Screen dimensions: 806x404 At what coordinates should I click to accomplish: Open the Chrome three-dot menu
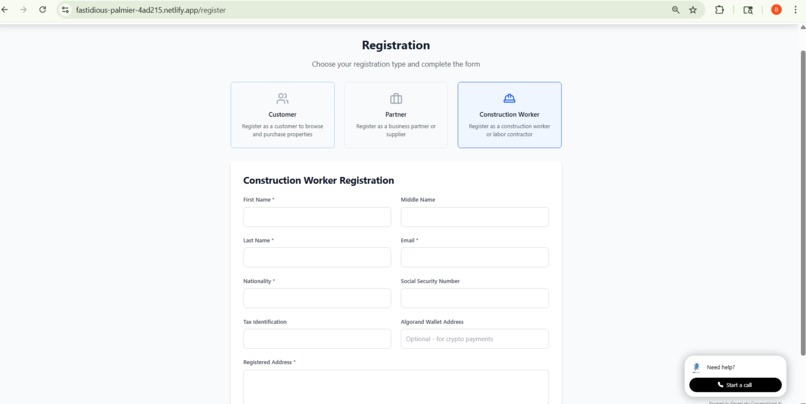(x=796, y=10)
